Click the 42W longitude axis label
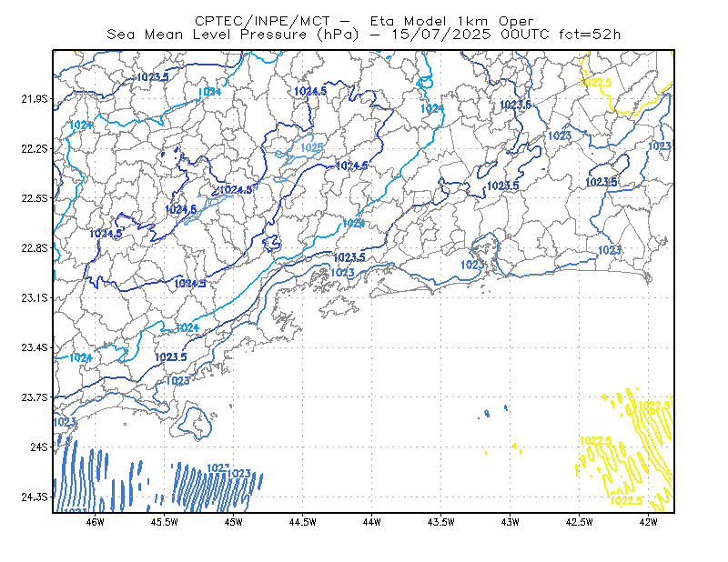 coord(648,522)
